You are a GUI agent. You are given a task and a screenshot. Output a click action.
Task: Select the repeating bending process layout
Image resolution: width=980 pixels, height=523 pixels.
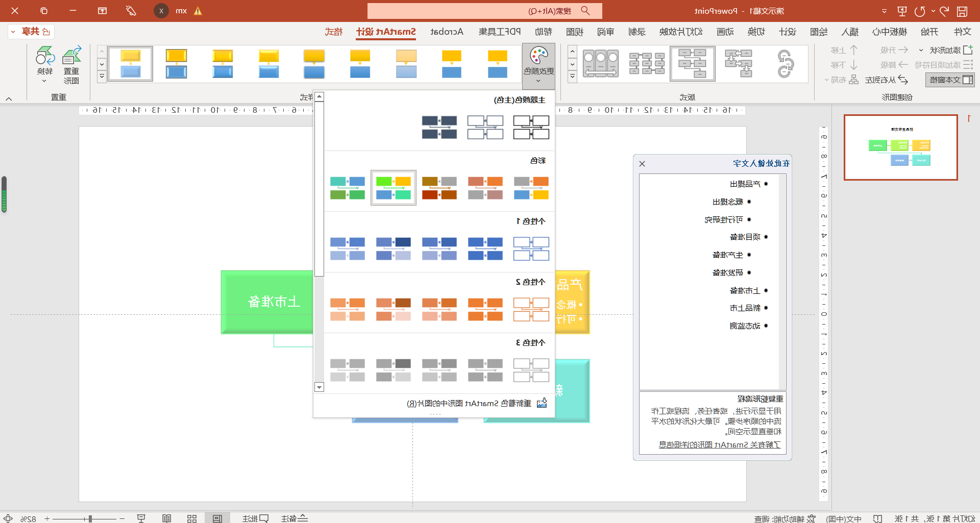693,64
